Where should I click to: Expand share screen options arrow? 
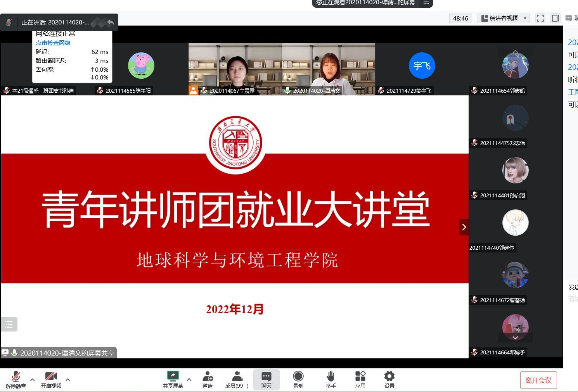[189, 380]
